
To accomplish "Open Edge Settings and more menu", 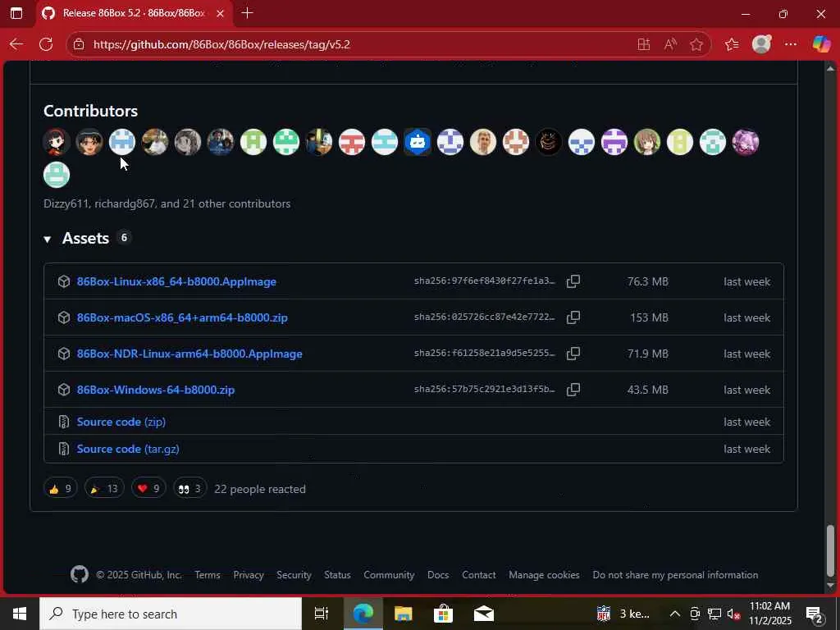I will (791, 44).
